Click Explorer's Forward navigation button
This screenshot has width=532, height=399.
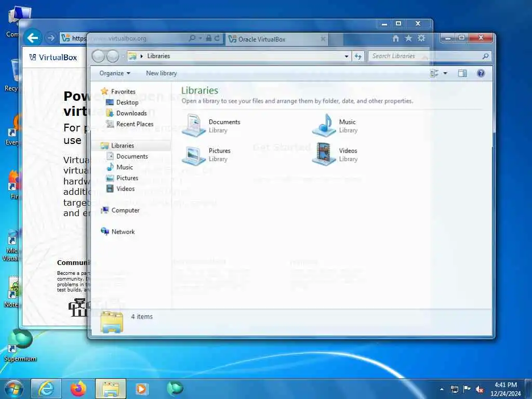[113, 56]
